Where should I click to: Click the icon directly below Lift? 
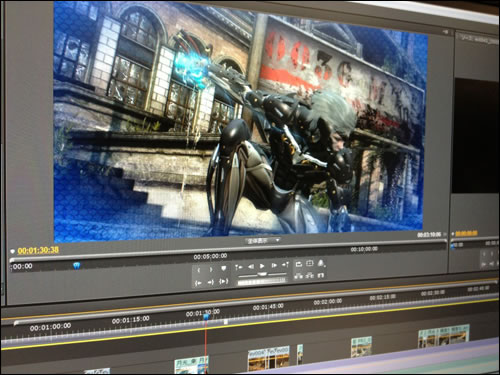pos(299,276)
